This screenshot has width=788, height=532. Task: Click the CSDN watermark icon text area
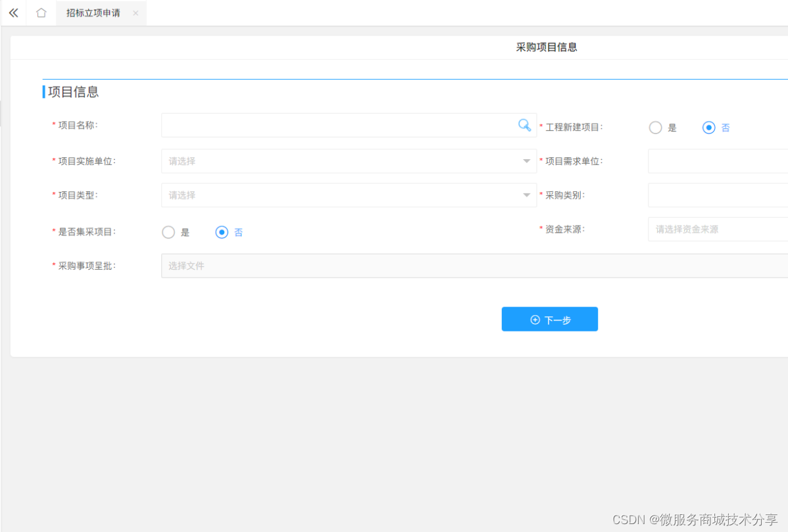coord(697,520)
